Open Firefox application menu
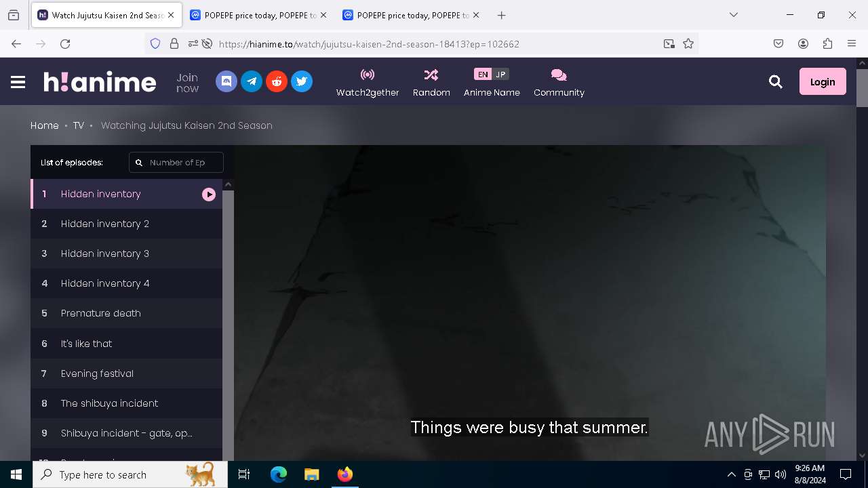 coord(852,43)
